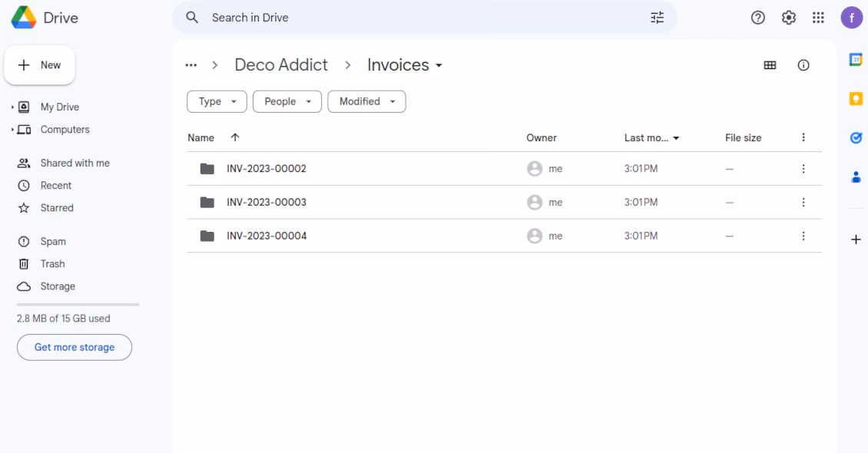Screen dimensions: 868x453
Task: Get add-ons plus icon in side panel
Action: coord(856,240)
